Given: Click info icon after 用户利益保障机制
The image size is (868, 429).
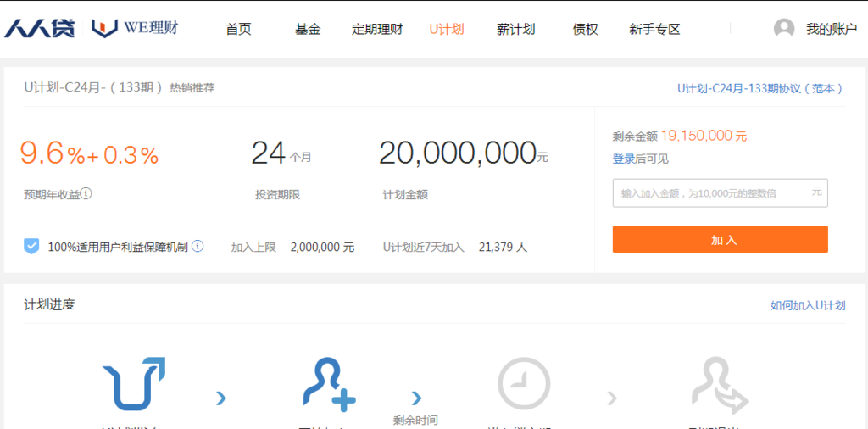Looking at the screenshot, I should [x=198, y=247].
